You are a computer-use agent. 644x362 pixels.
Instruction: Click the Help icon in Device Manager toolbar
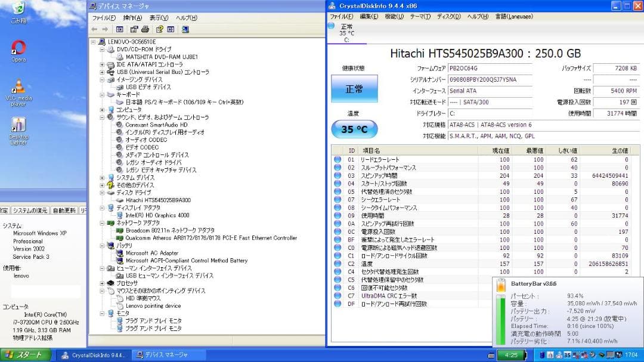159,29
